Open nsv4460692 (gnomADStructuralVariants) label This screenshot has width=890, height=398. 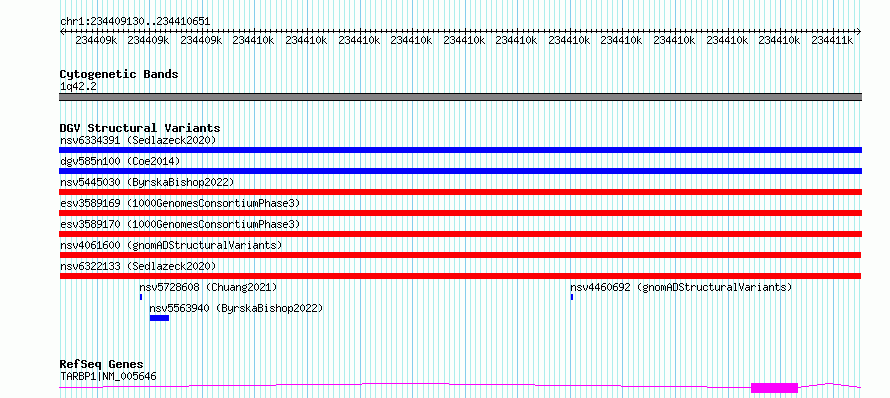point(681,287)
